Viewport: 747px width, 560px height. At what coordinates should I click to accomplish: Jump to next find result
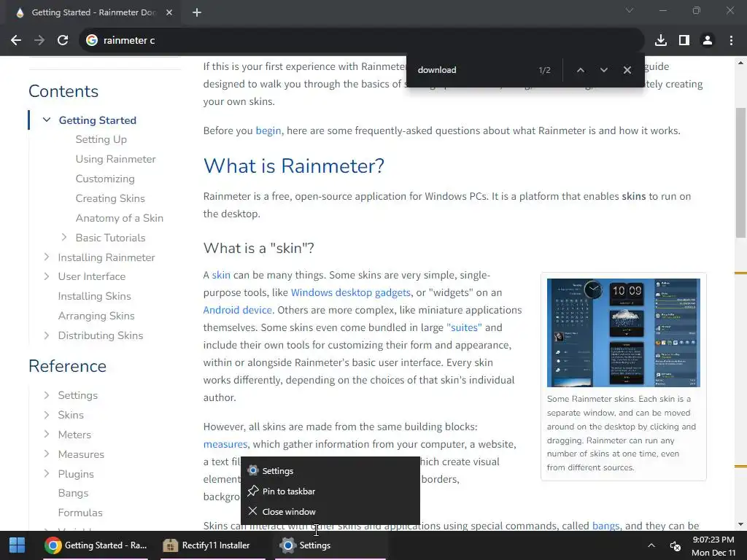pyautogui.click(x=603, y=70)
